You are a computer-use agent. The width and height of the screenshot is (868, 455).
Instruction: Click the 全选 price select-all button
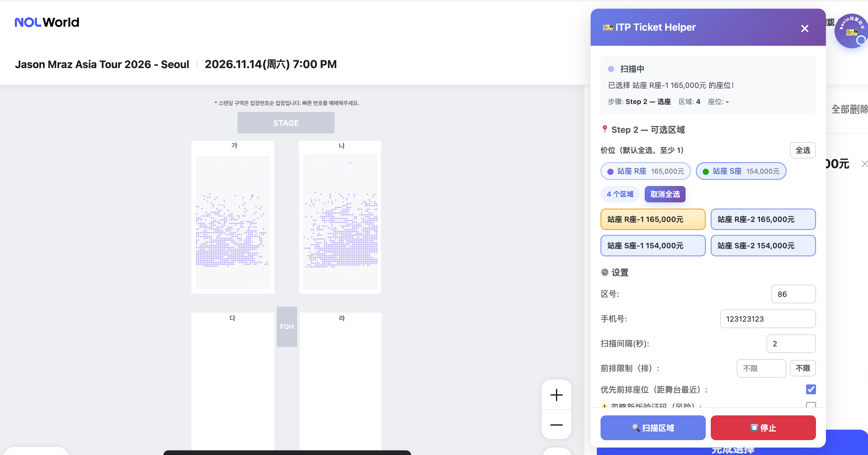click(803, 150)
